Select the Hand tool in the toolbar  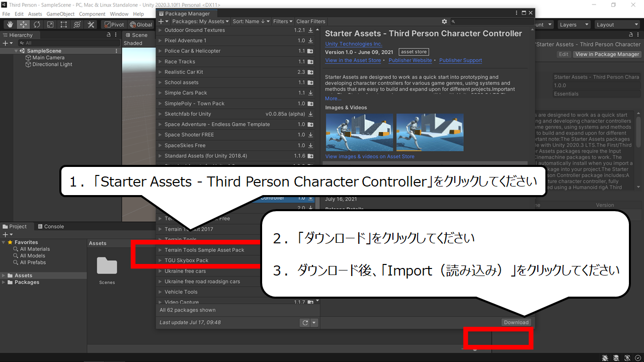click(x=10, y=25)
